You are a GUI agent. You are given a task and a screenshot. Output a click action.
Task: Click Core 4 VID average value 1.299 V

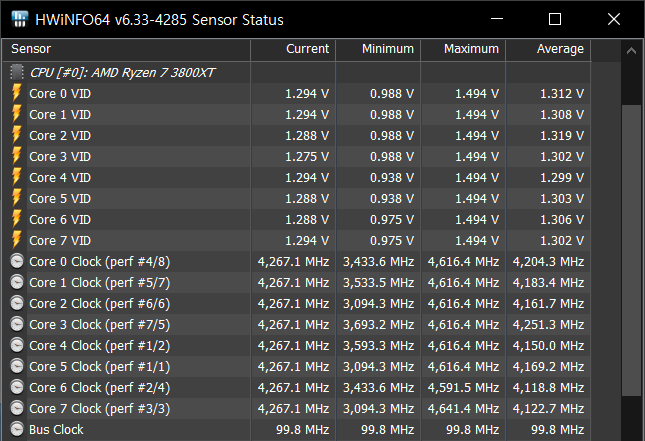[562, 177]
